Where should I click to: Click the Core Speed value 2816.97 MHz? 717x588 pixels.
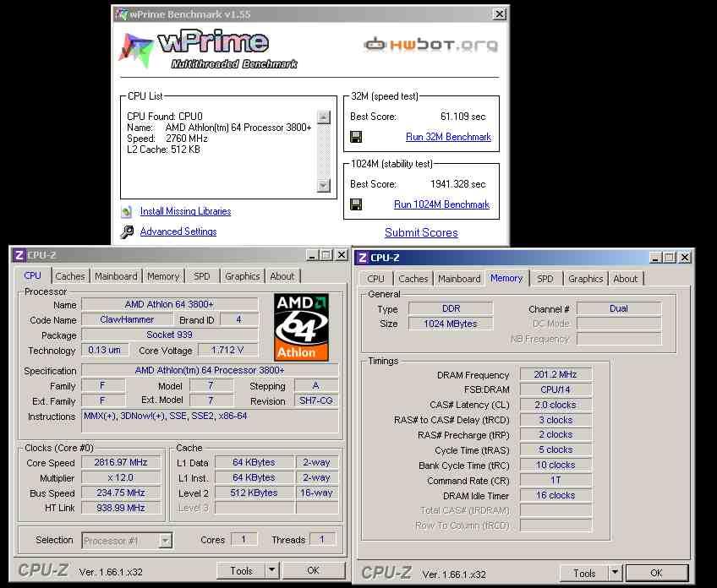(x=121, y=462)
